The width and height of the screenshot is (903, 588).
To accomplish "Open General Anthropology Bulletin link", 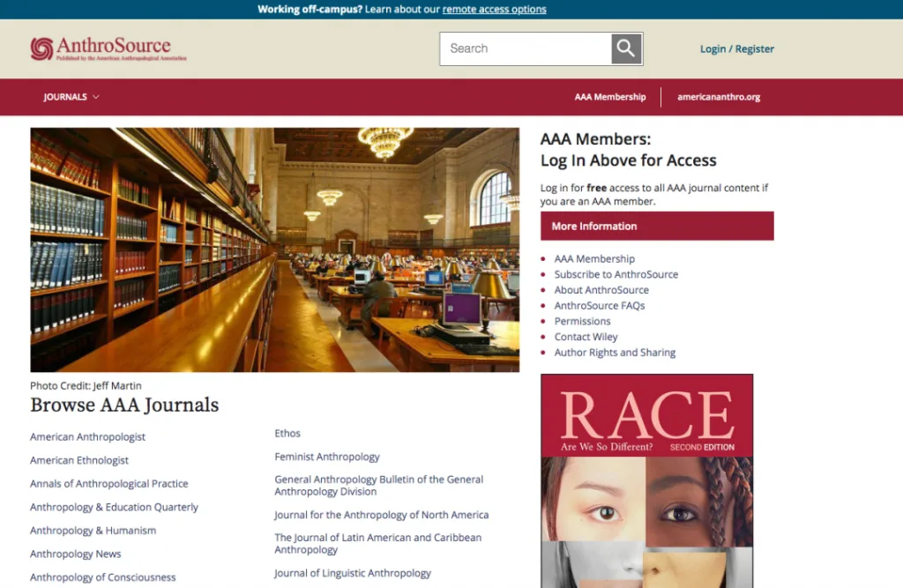I will 379,486.
